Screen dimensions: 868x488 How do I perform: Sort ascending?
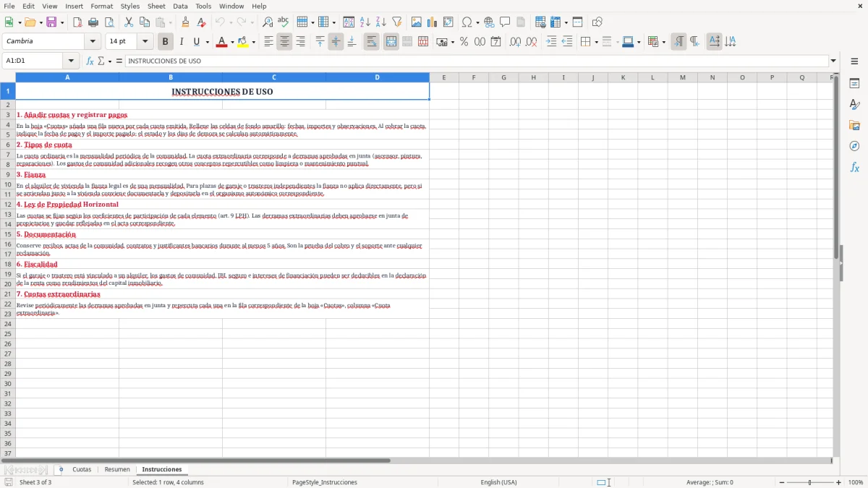(x=365, y=22)
